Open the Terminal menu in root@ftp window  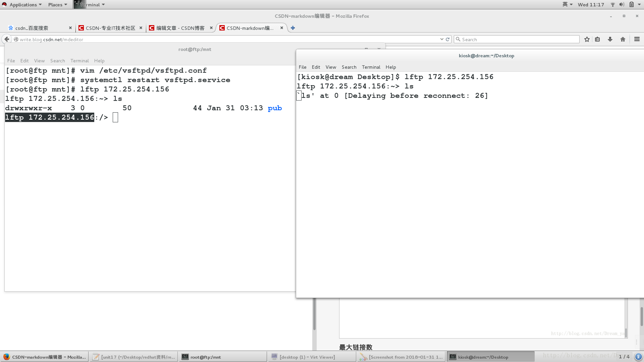(x=79, y=61)
